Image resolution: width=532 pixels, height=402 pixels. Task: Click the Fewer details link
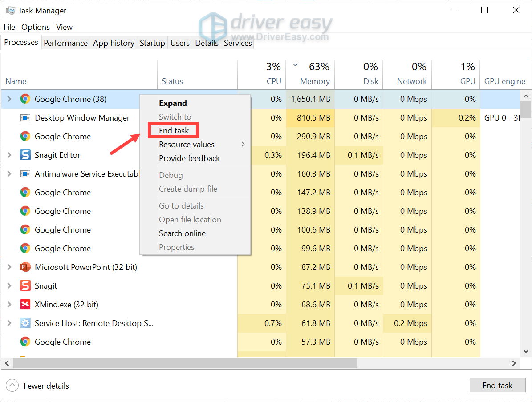(x=46, y=386)
